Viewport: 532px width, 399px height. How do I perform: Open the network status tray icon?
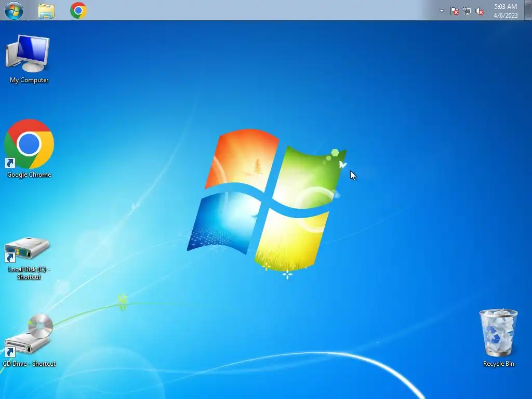coord(467,11)
